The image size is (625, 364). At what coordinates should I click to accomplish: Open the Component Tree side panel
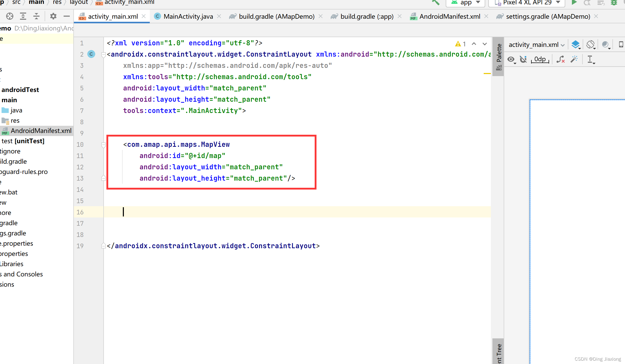click(498, 351)
